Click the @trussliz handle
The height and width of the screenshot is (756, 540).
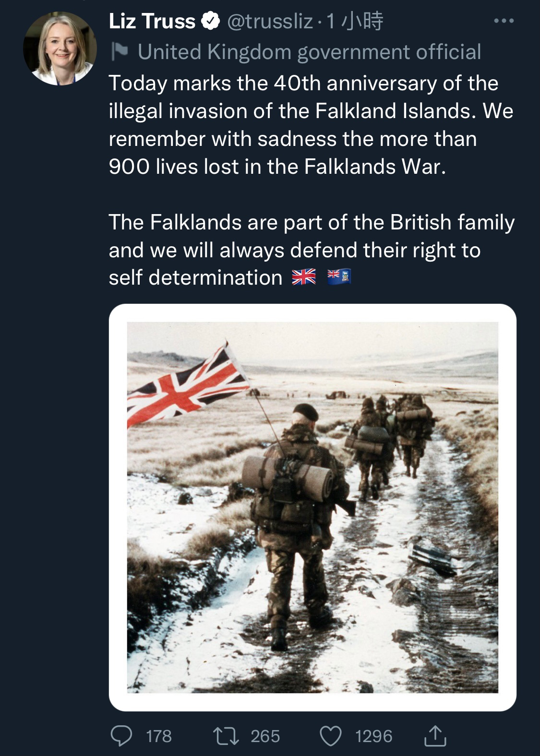[x=270, y=21]
